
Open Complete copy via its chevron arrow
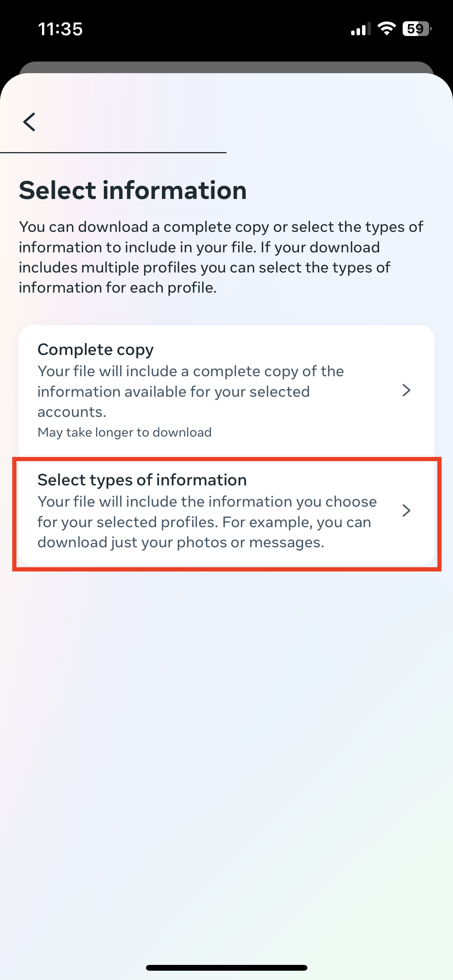click(406, 390)
